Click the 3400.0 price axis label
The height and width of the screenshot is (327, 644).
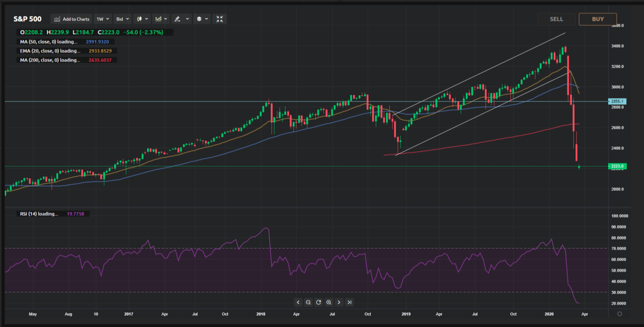tap(617, 46)
